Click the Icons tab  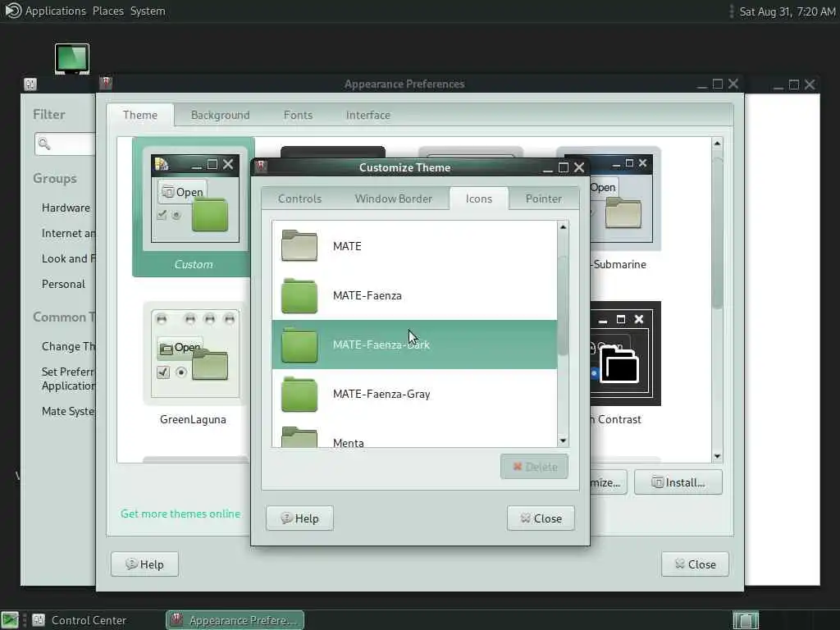[x=478, y=199]
